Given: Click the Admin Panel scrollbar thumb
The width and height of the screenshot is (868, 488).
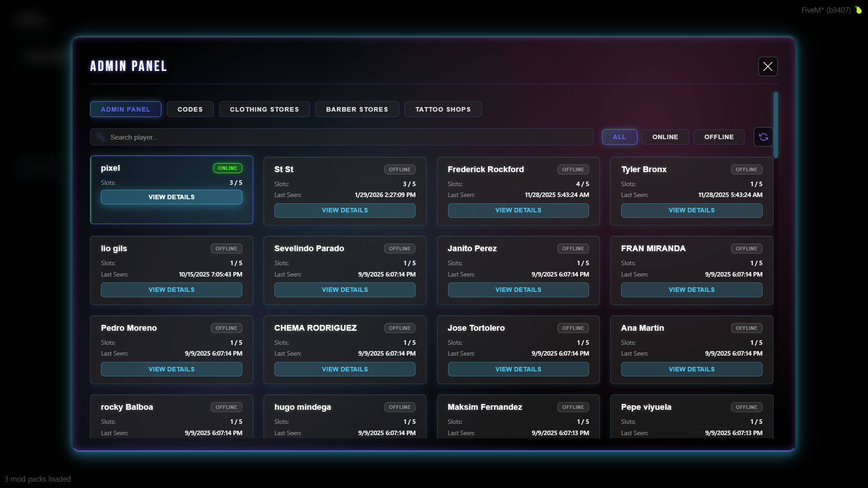Looking at the screenshot, I should 776,125.
